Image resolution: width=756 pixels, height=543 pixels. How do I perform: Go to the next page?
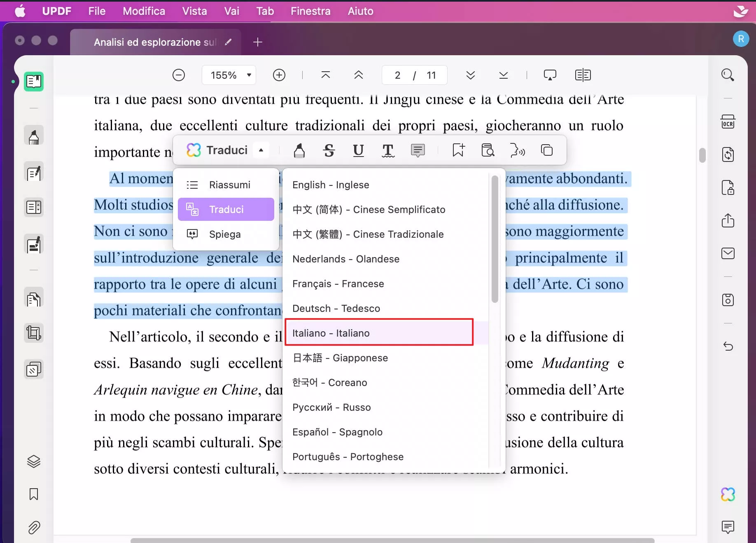471,75
